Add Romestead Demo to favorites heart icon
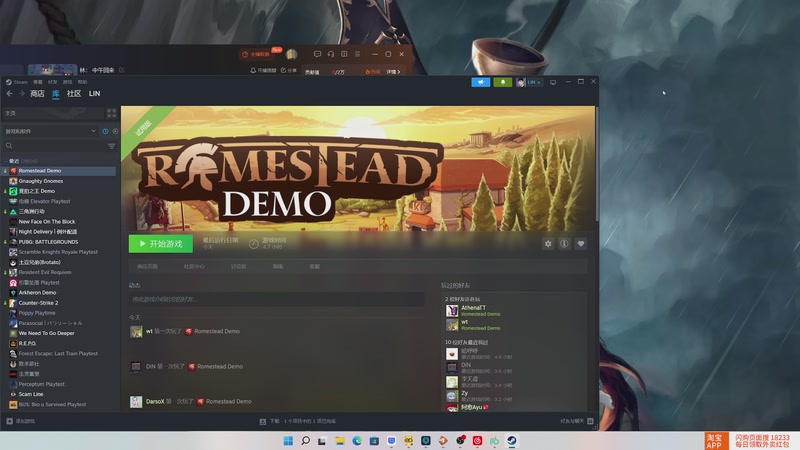The width and height of the screenshot is (800, 450). [x=581, y=244]
